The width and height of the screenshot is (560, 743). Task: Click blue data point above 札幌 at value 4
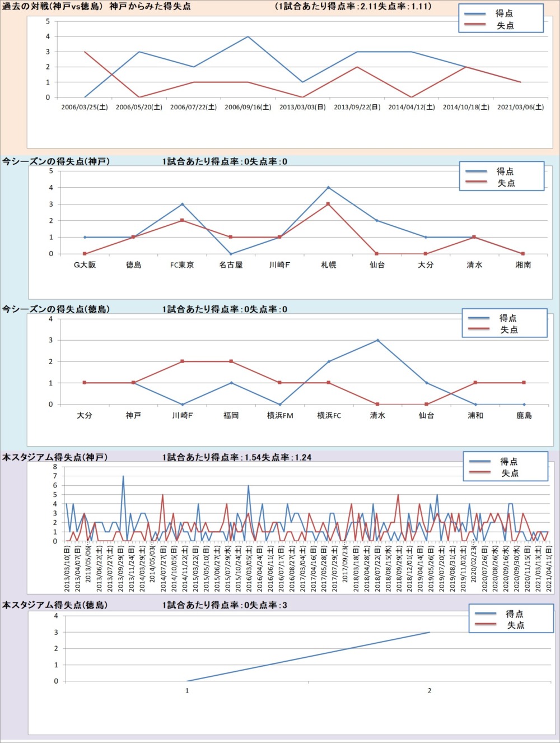click(328, 188)
